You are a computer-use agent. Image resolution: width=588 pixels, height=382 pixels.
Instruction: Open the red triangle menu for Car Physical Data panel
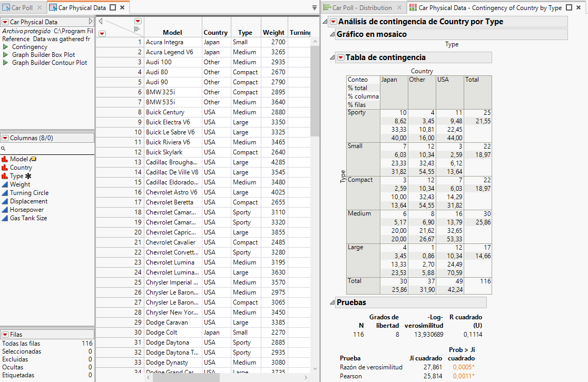pos(6,22)
